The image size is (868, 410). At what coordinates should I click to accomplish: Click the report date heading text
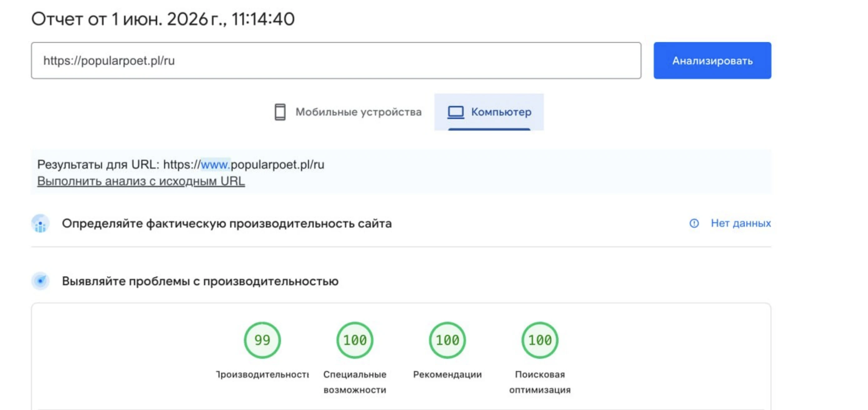pos(163,19)
